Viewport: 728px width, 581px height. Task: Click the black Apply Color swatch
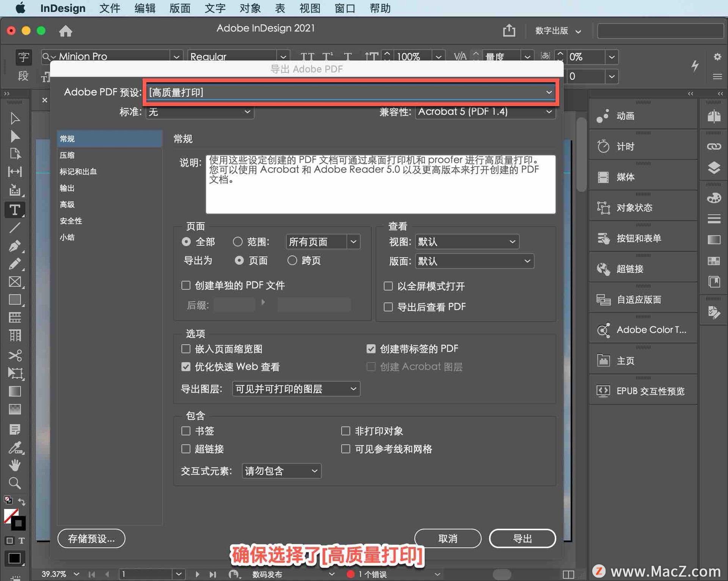[15, 558]
